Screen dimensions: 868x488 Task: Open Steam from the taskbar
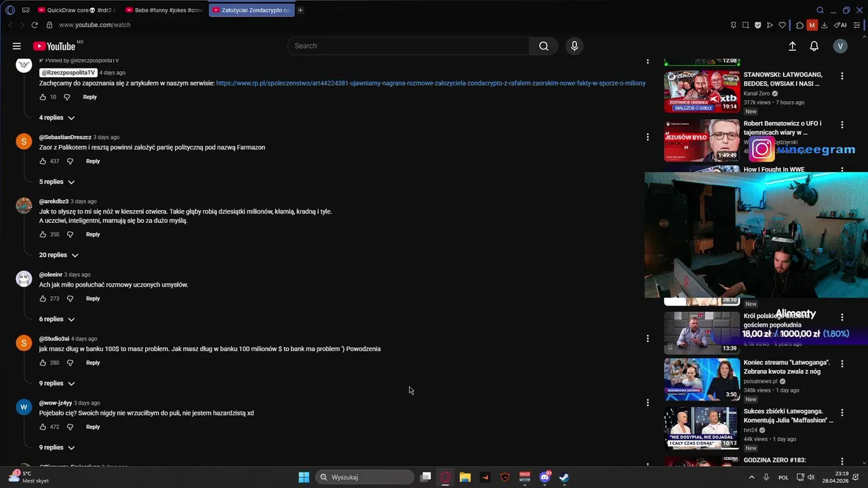click(x=564, y=477)
